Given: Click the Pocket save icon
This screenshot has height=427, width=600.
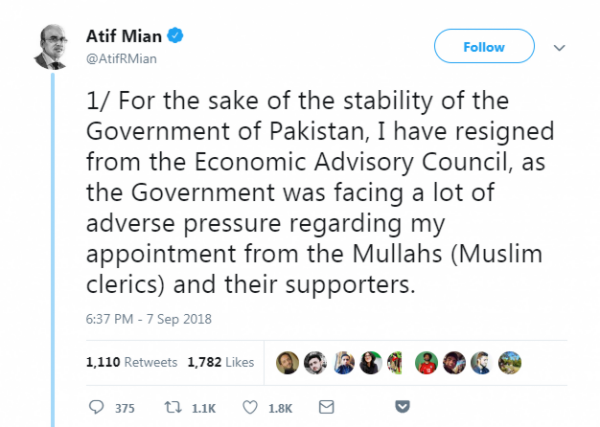Looking at the screenshot, I should (x=403, y=407).
